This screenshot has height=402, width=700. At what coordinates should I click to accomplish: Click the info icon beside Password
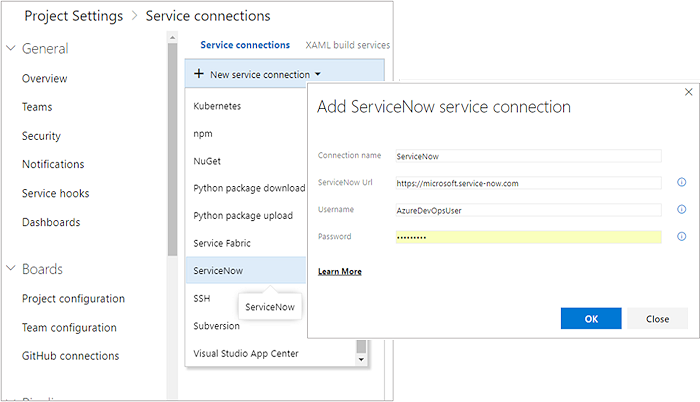tap(681, 236)
